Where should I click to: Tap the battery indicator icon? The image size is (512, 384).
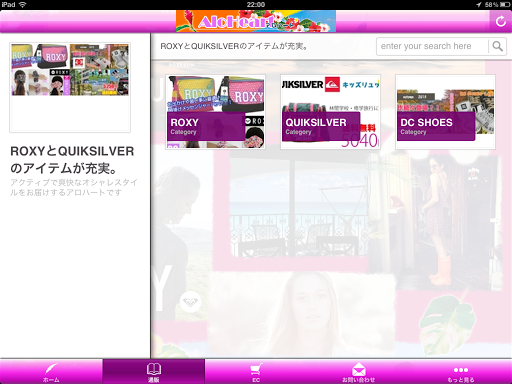pos(505,5)
